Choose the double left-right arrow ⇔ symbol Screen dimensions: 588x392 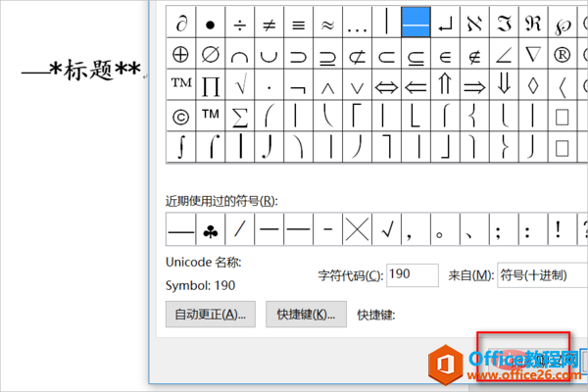point(387,84)
